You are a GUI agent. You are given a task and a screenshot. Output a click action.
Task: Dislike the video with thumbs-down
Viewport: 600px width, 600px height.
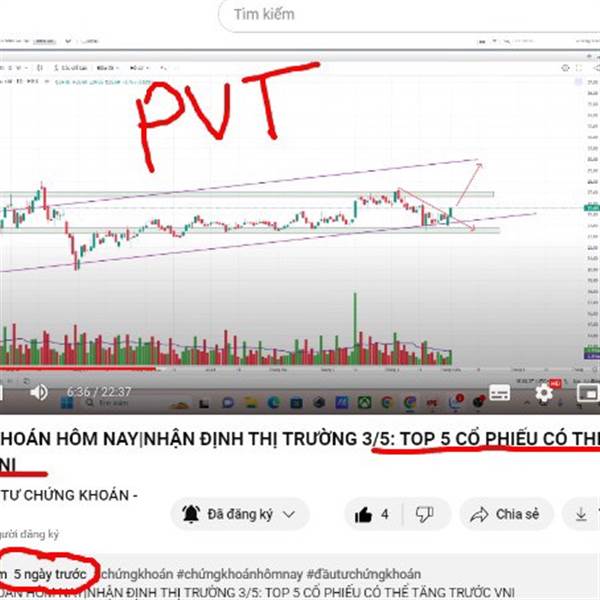pos(424,514)
